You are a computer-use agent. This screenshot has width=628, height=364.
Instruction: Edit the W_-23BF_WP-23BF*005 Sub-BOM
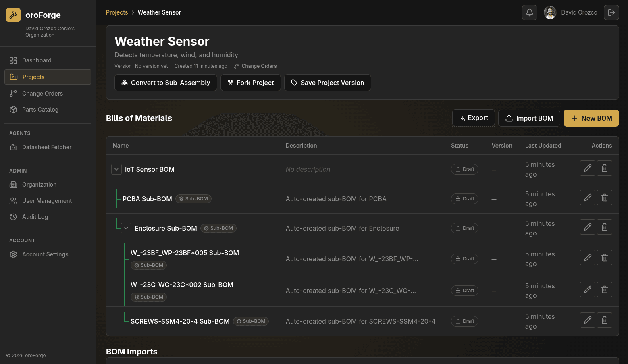588,258
